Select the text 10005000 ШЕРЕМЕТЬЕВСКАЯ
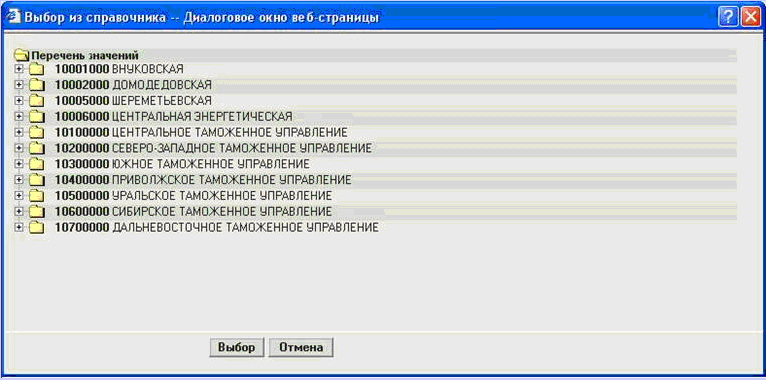This screenshot has height=380, width=766. pyautogui.click(x=133, y=101)
